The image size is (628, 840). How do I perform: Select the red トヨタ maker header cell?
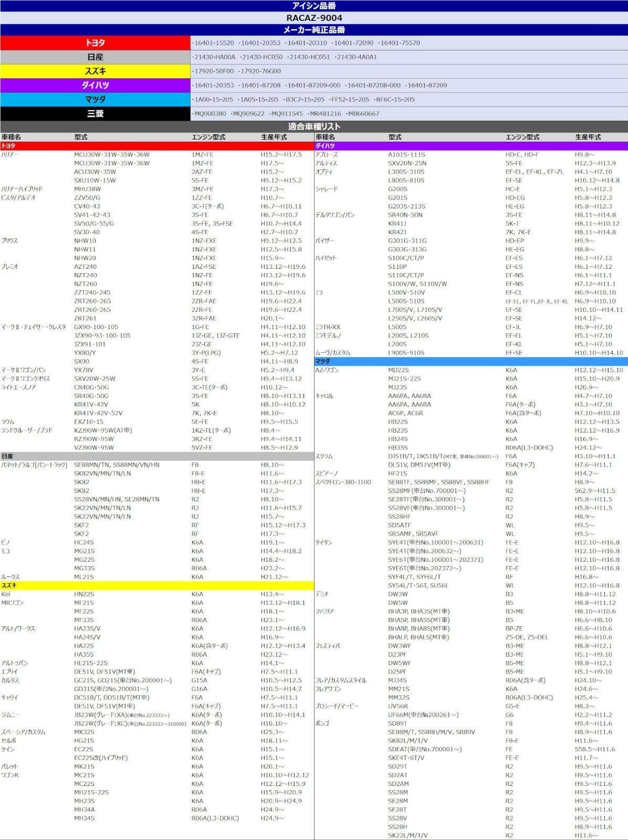click(x=95, y=43)
